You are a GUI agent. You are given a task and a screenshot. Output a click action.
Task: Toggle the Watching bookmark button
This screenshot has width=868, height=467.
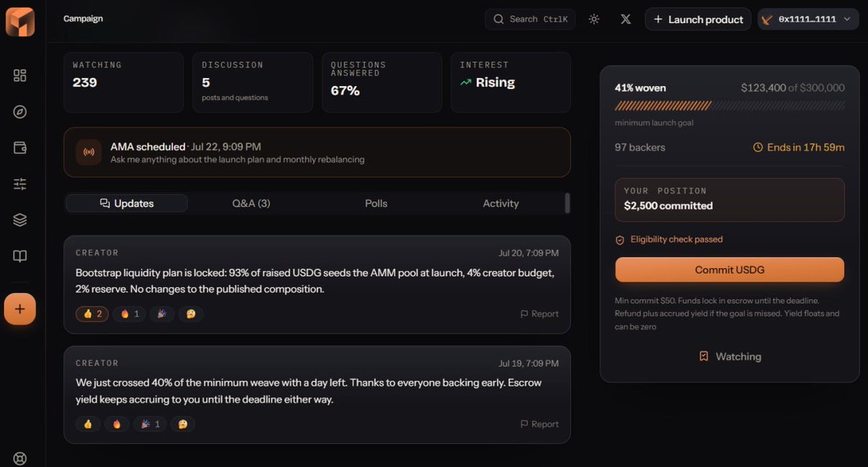(730, 356)
